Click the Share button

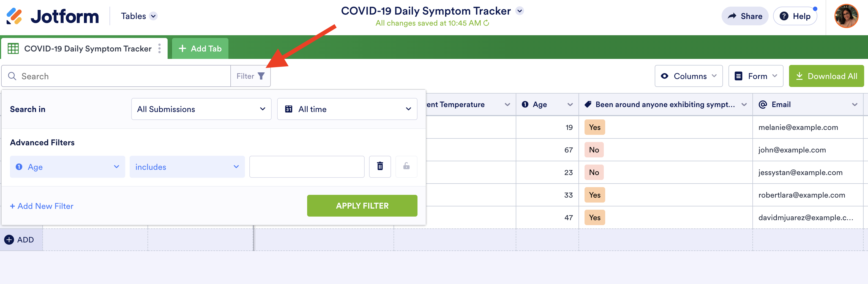tap(745, 16)
